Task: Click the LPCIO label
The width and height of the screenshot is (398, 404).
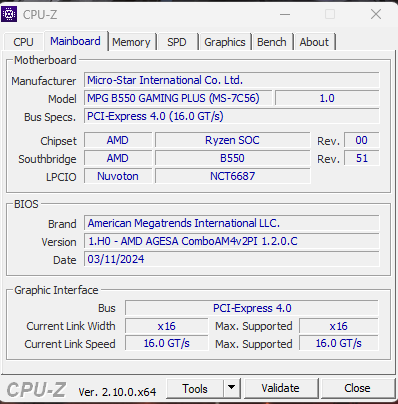Action: [61, 177]
